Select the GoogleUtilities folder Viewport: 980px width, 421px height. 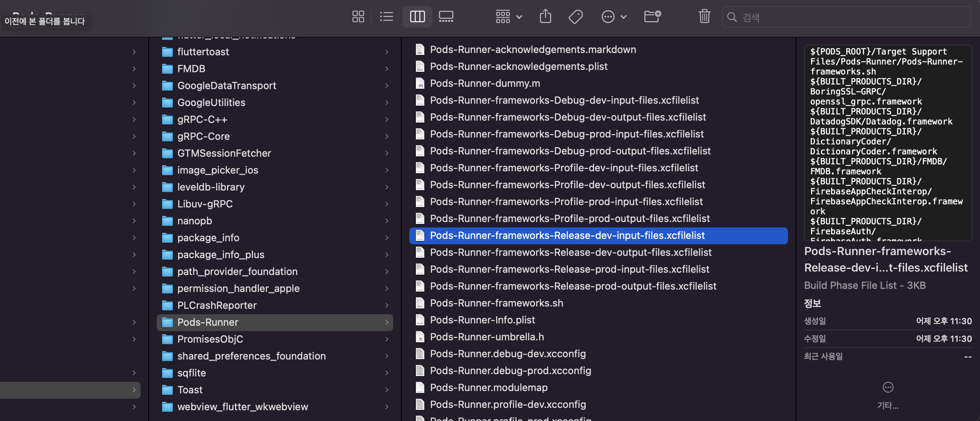pos(275,103)
